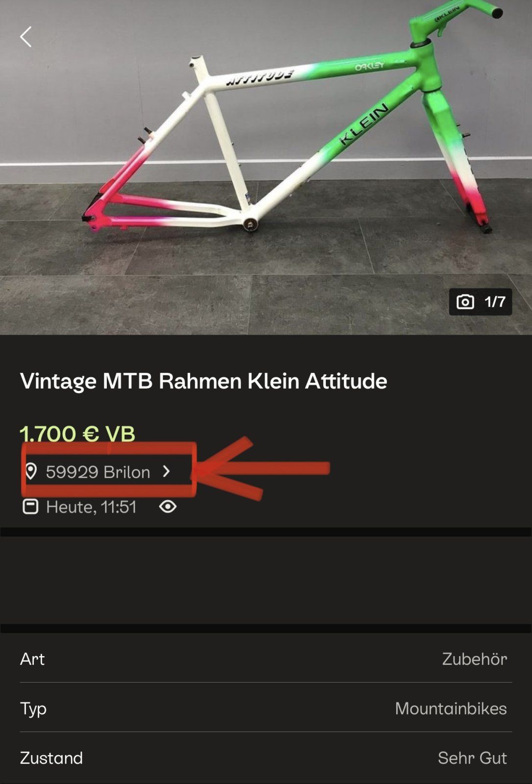Screen dimensions: 532x784
Task: Tap the eye views icon
Action: 168,507
